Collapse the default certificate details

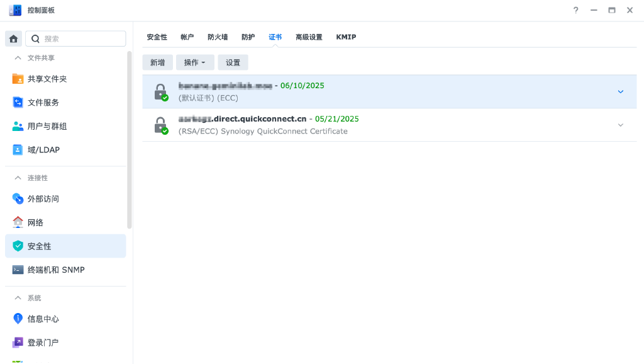(x=621, y=91)
